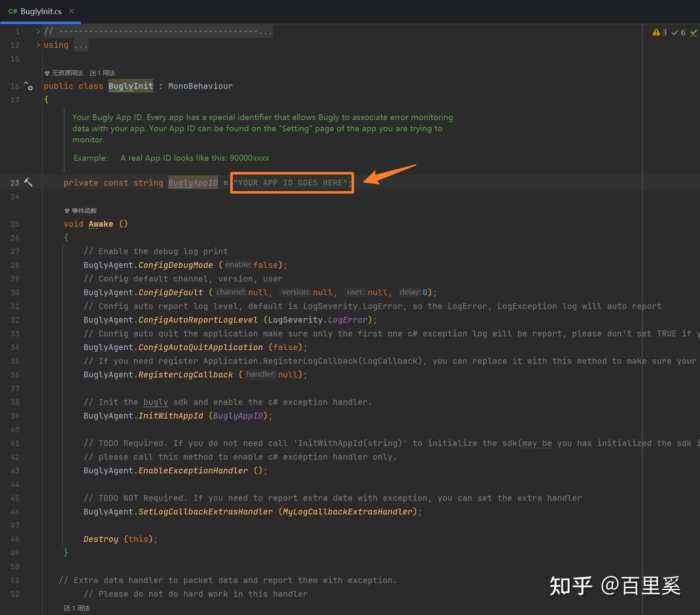The height and width of the screenshot is (615, 700).
Task: Expand the collapsed using block on line 12
Action: coord(38,45)
